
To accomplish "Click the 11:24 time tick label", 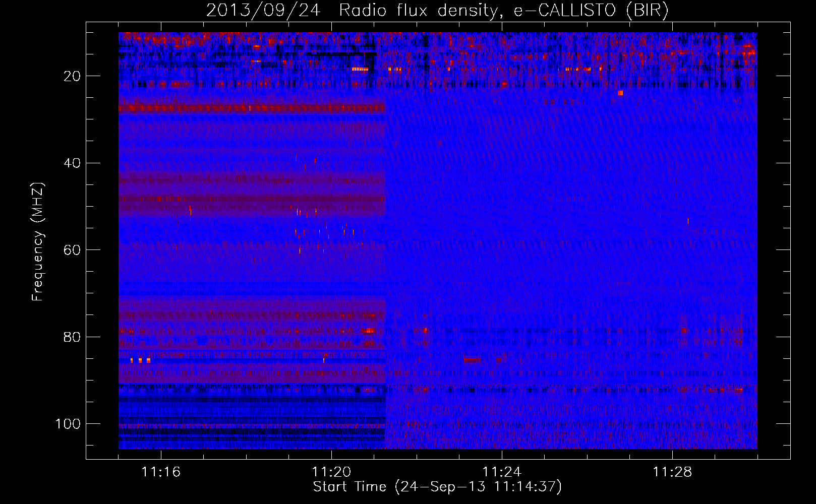I will (x=502, y=472).
